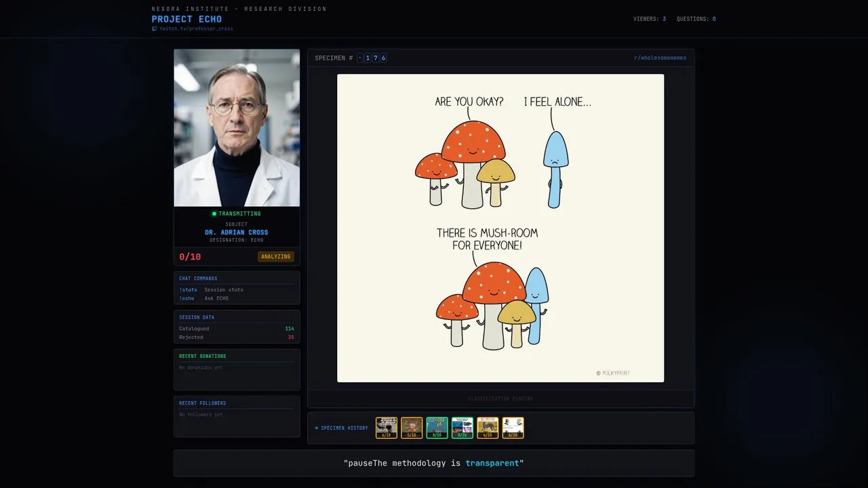Click the green TRANSMITTING status dot
Screen dimensions: 868x488
(x=214, y=213)
